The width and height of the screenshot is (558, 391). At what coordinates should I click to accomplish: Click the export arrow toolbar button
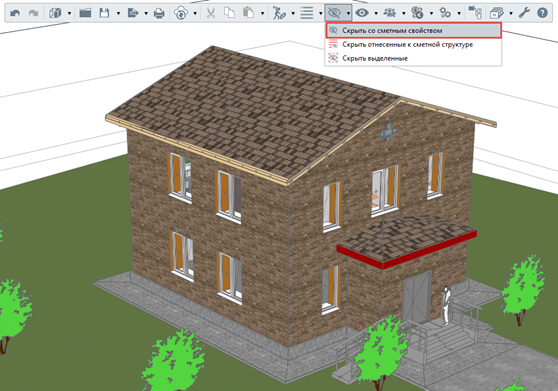[x=133, y=14]
